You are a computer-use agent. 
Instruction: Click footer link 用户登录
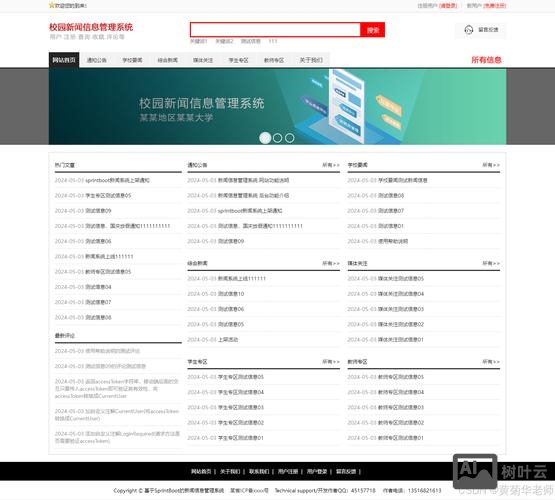point(317,472)
